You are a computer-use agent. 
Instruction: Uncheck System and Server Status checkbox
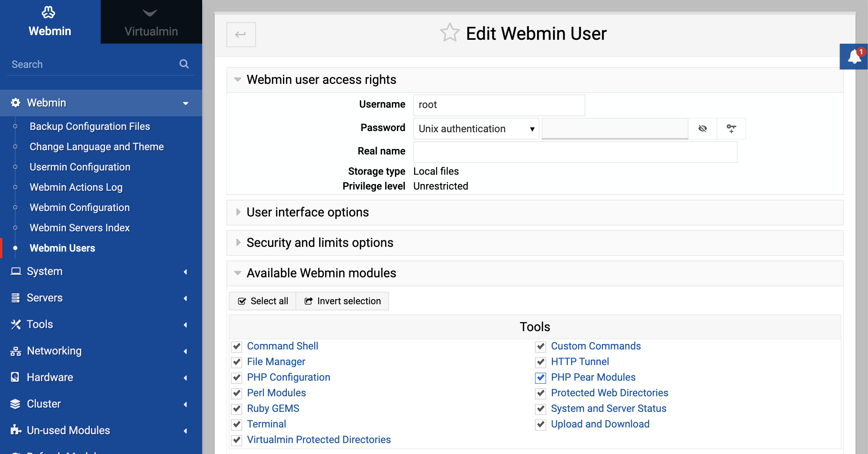pyautogui.click(x=541, y=409)
